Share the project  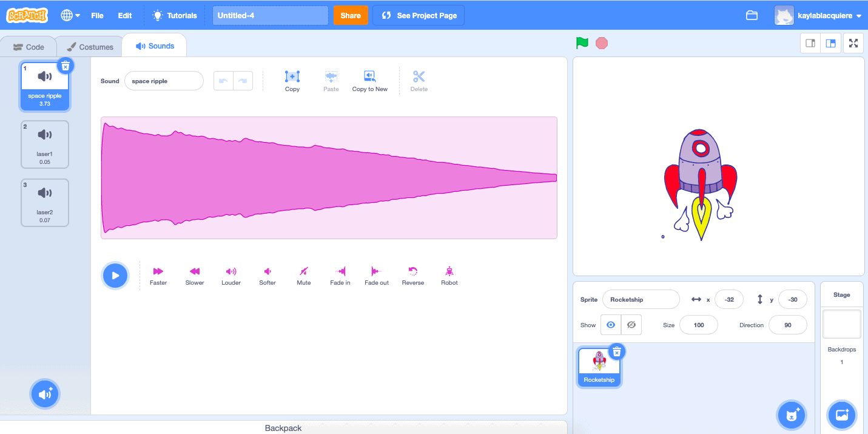(x=351, y=15)
